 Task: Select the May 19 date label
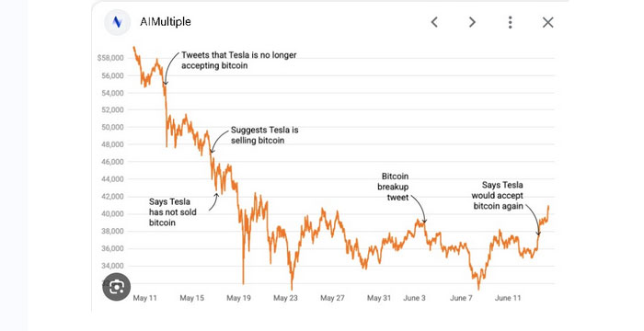pos(238,298)
